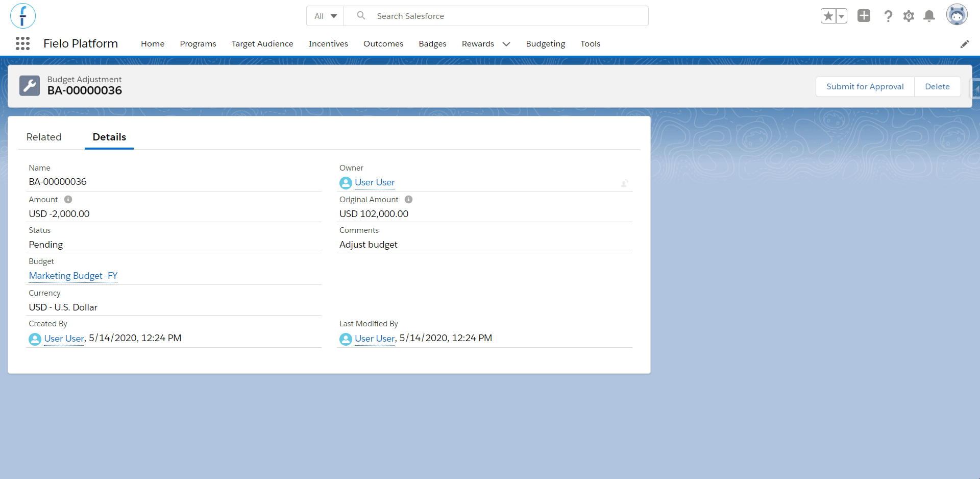Add this page to favorites
The width and height of the screenshot is (980, 479).
828,16
